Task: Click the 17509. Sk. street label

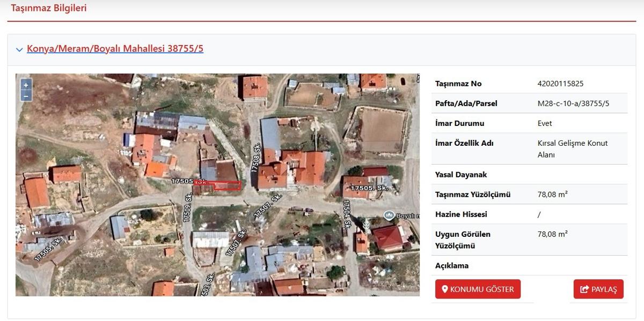Action: [187, 208]
